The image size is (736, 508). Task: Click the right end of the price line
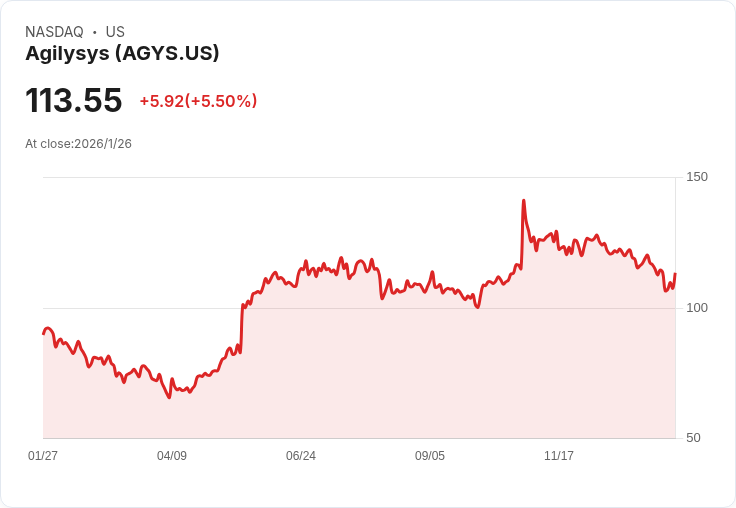[675, 274]
